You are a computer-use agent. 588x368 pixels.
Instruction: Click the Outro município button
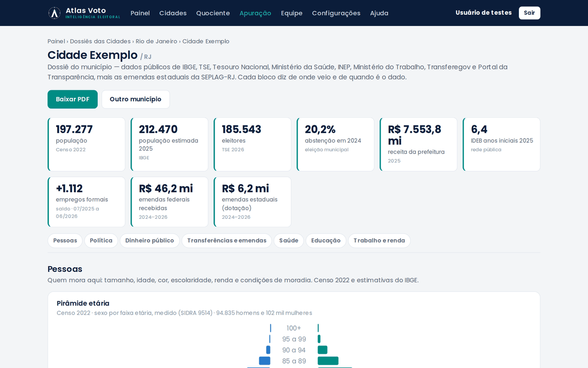click(136, 99)
